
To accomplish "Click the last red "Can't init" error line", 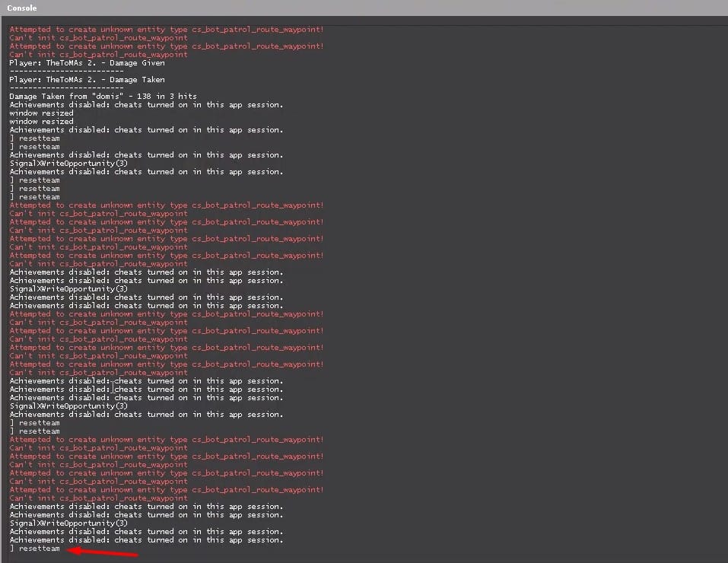I will tap(98, 498).
